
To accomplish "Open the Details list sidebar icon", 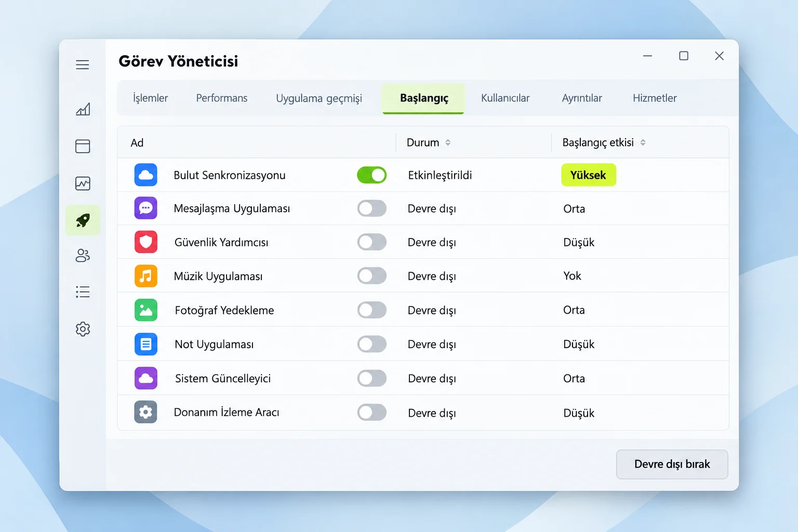I will click(x=83, y=292).
